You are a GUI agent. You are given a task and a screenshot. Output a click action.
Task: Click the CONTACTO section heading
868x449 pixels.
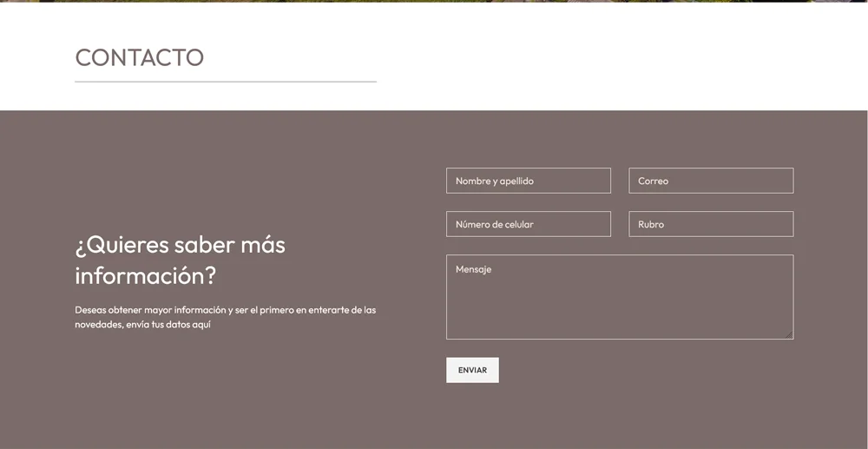(x=139, y=57)
